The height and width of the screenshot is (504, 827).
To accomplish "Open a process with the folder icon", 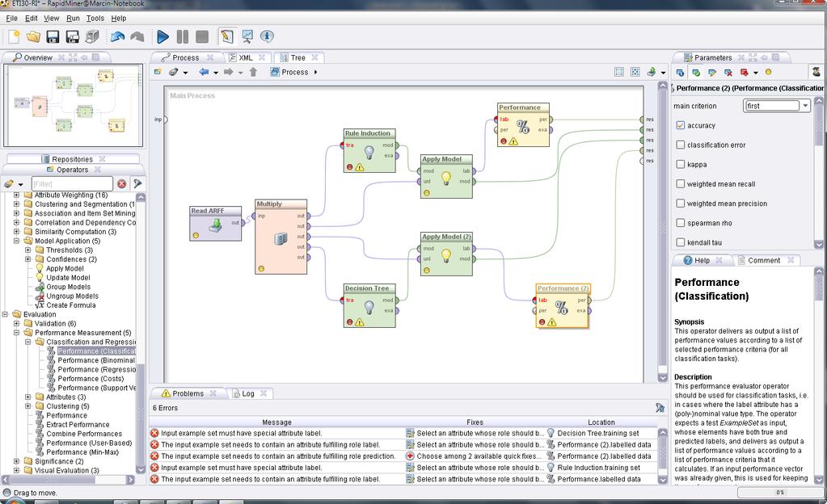I will [x=33, y=36].
